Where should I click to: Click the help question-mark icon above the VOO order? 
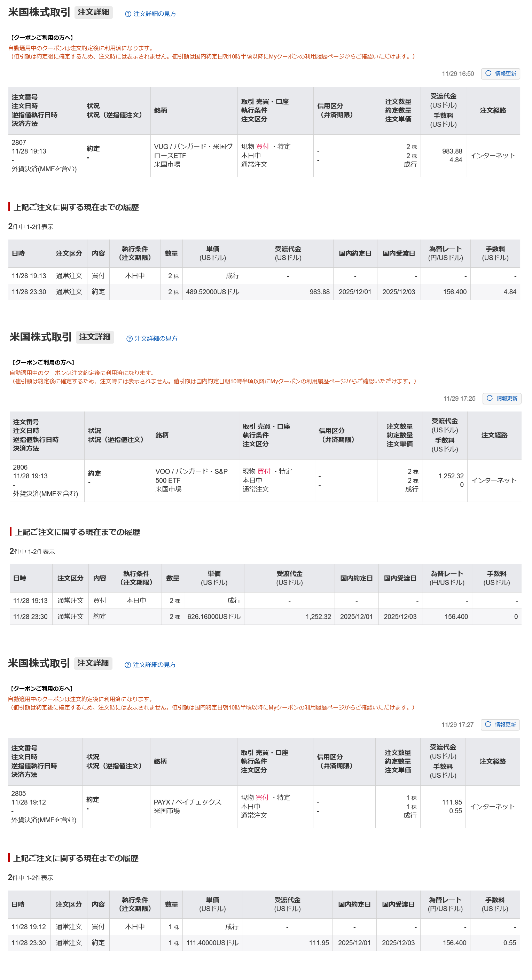[x=130, y=339]
